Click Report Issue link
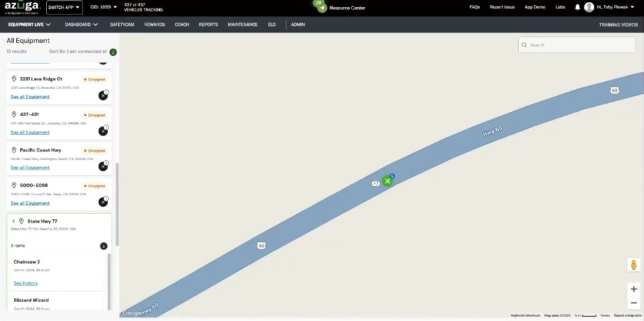644x321 pixels. [x=502, y=8]
